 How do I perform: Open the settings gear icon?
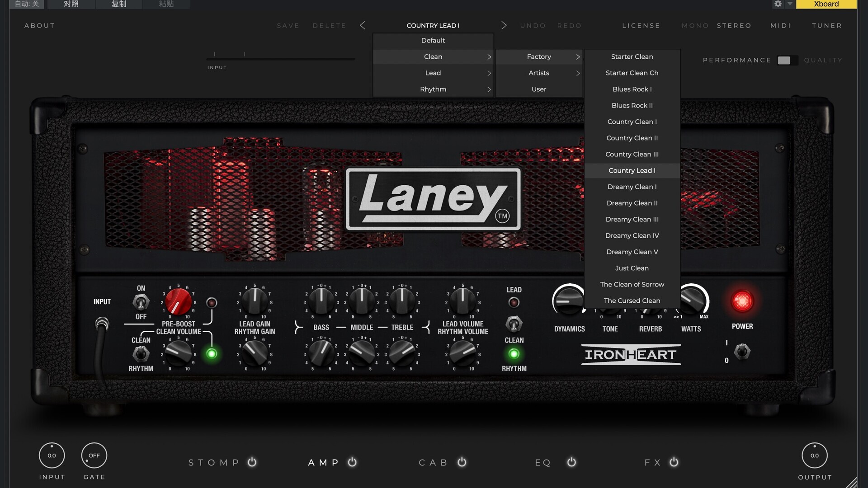point(778,4)
